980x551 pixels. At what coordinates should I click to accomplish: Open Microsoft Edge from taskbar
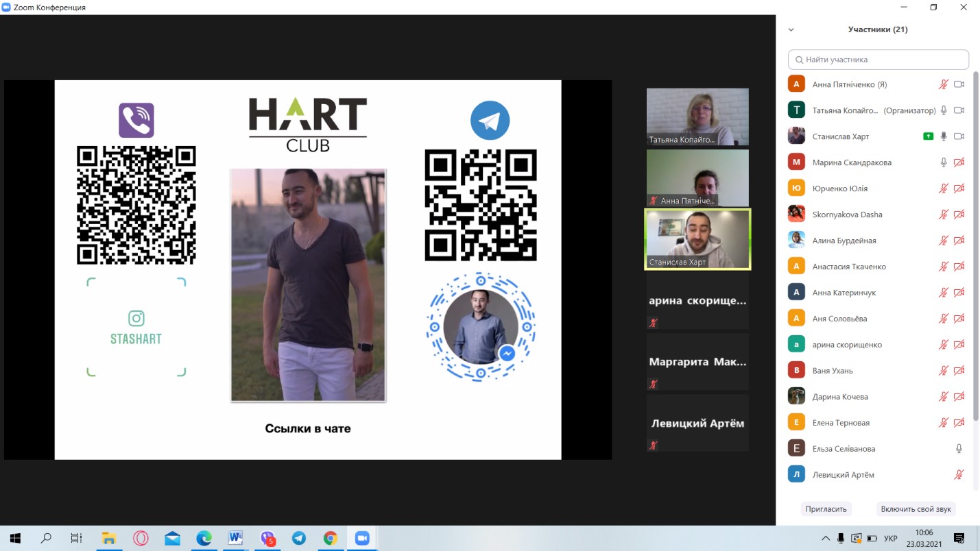(x=204, y=538)
